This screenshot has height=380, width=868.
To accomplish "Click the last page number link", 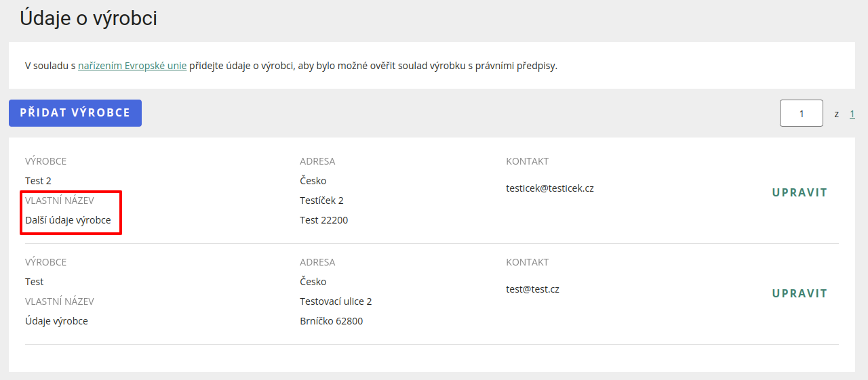I will [852, 114].
